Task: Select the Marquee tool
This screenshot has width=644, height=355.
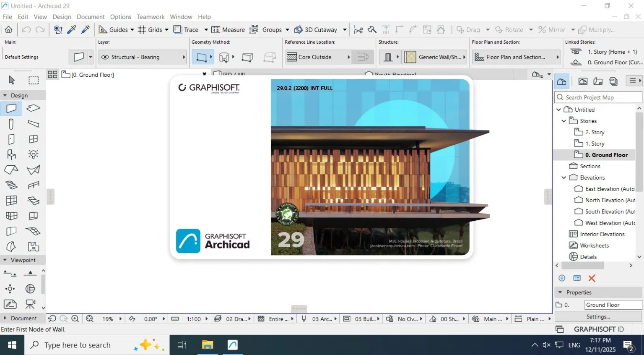Action: 34,80
